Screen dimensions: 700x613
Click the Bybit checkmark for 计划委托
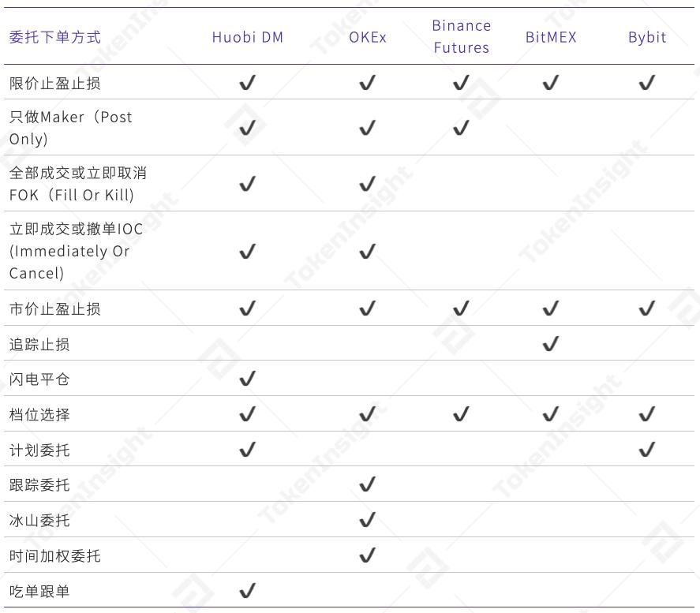(647, 450)
